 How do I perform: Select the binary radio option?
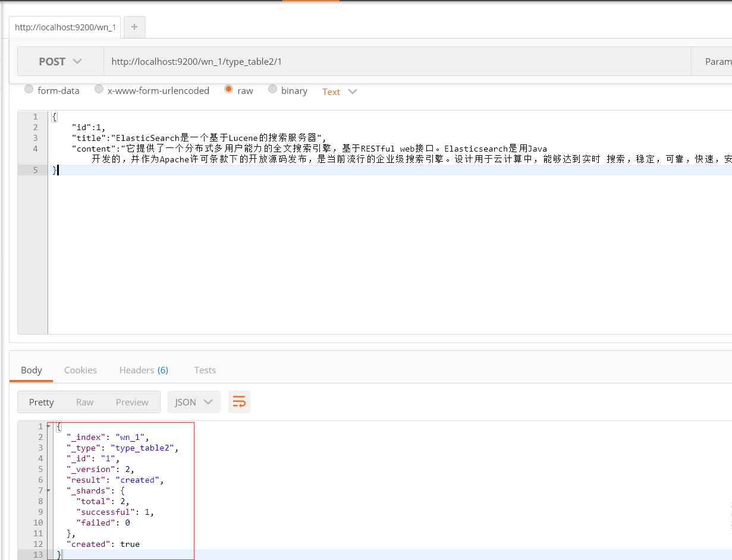[x=272, y=89]
